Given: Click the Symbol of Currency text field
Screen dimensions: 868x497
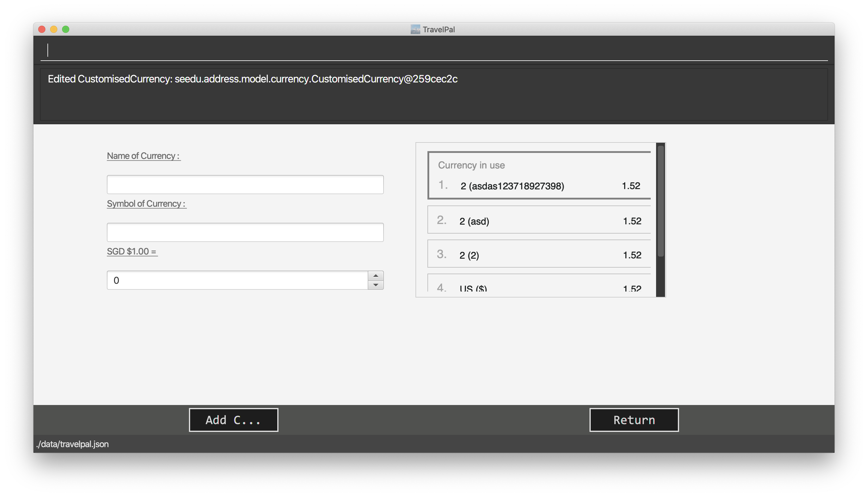Looking at the screenshot, I should (245, 232).
